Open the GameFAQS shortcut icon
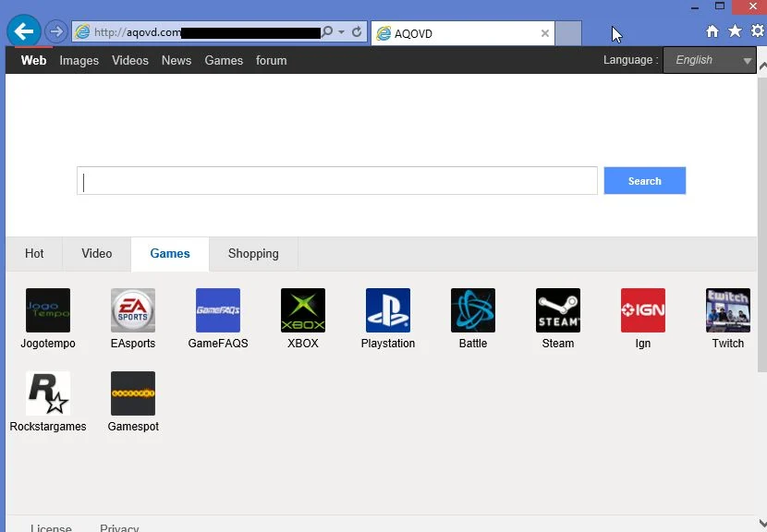This screenshot has width=767, height=532. 218,310
